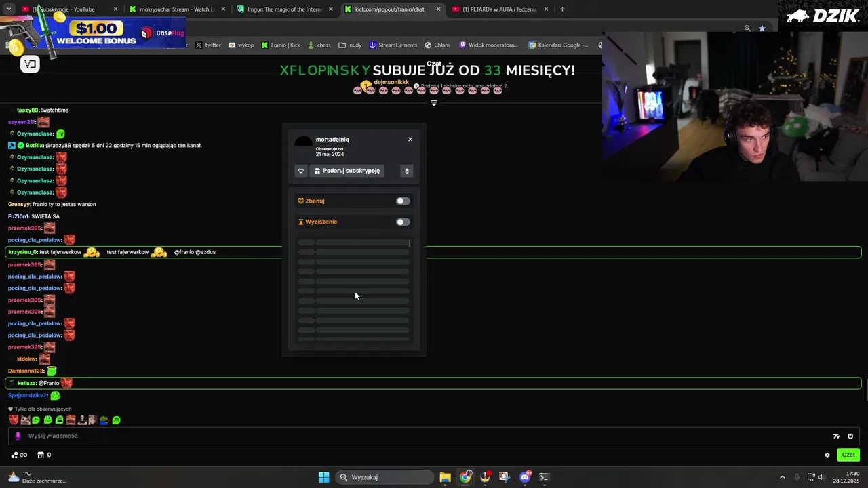Click BotRix username in chat
868x488 pixels.
[x=35, y=145]
